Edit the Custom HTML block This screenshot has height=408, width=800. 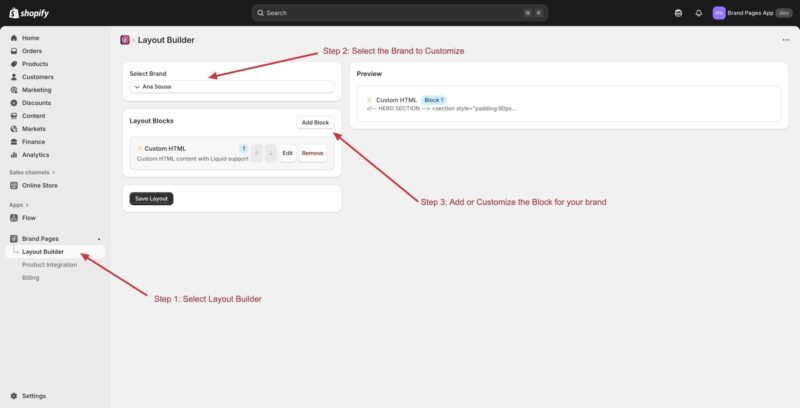[x=288, y=153]
